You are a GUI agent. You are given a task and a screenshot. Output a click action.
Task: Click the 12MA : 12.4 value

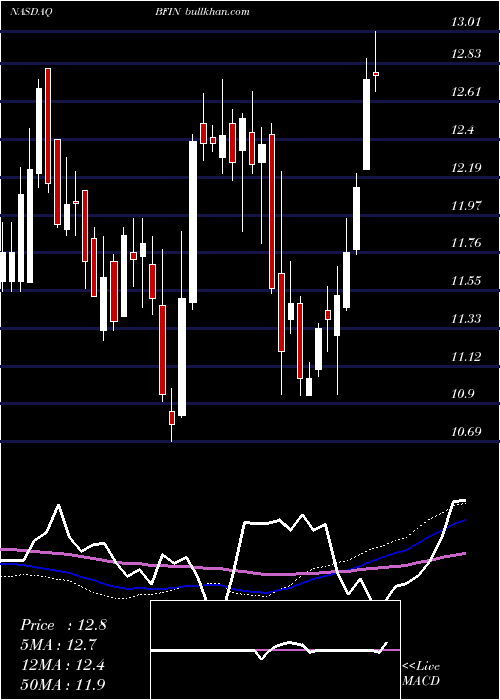pyautogui.click(x=63, y=665)
